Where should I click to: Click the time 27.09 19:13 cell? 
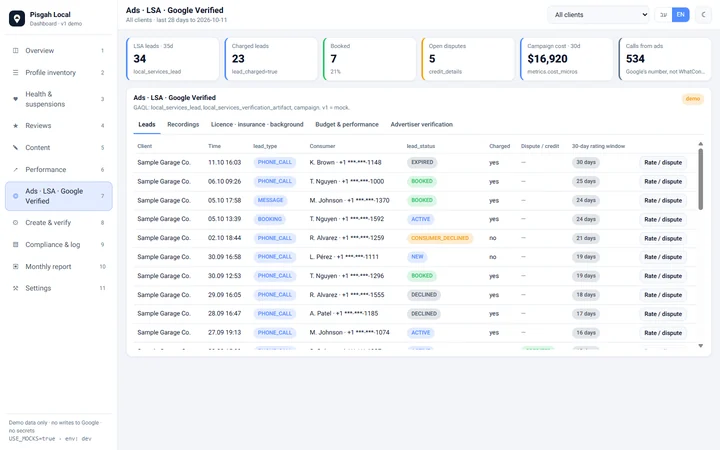[225, 332]
